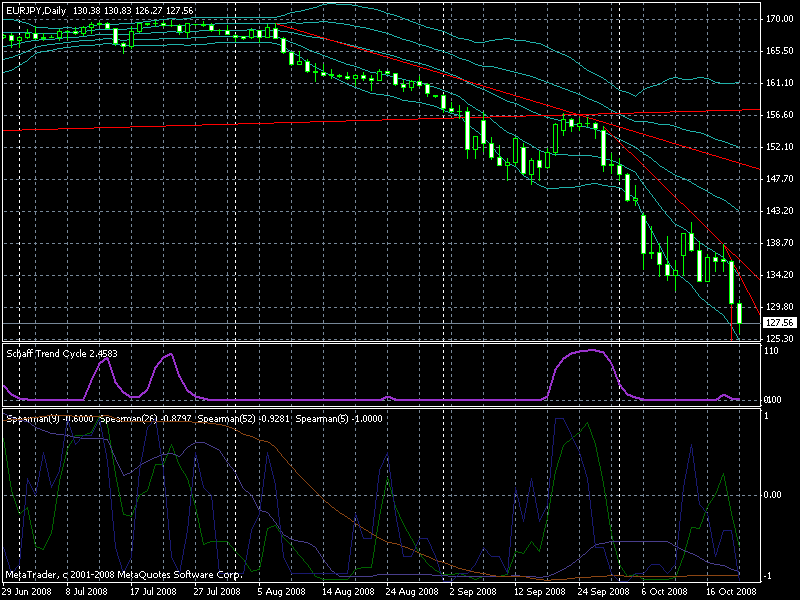800x600 pixels.
Task: Pick the 147.70 price level label
Action: [780, 179]
